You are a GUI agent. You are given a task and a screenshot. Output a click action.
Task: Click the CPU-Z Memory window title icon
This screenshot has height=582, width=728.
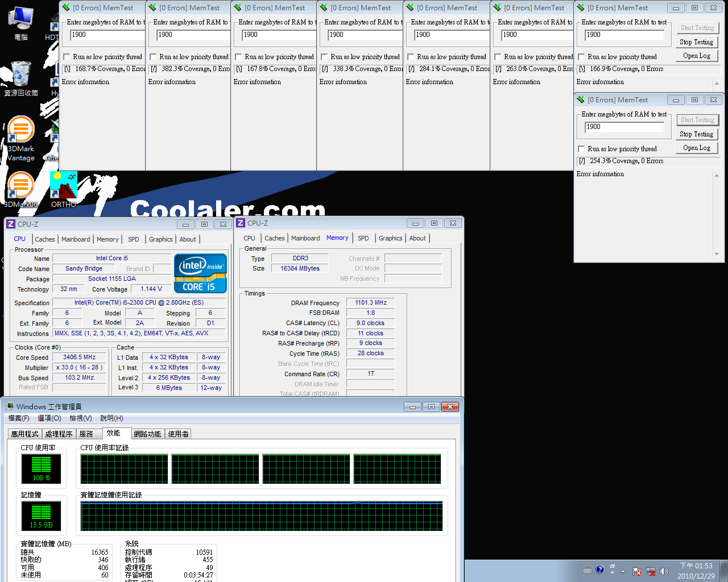point(241,223)
